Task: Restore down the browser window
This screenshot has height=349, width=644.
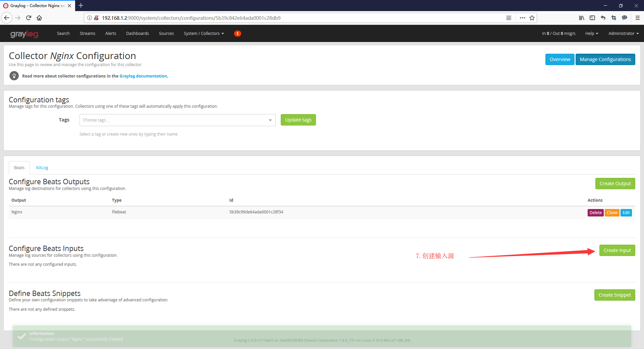Action: coord(621,5)
